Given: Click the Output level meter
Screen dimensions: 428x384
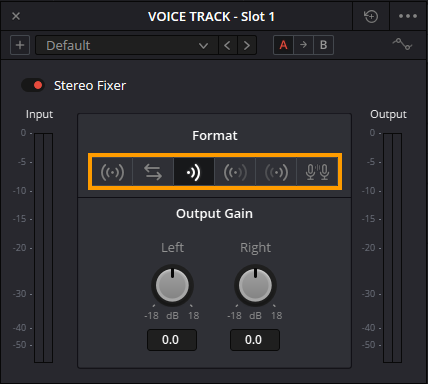Looking at the screenshot, I should (392, 248).
